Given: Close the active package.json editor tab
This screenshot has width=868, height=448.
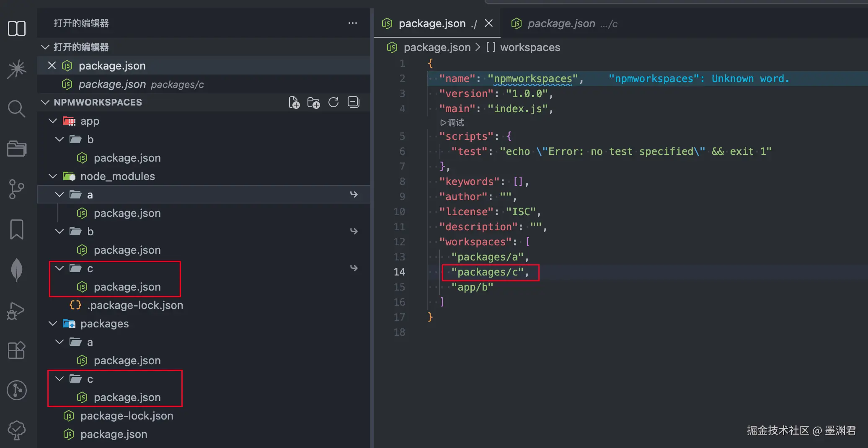Looking at the screenshot, I should click(488, 23).
